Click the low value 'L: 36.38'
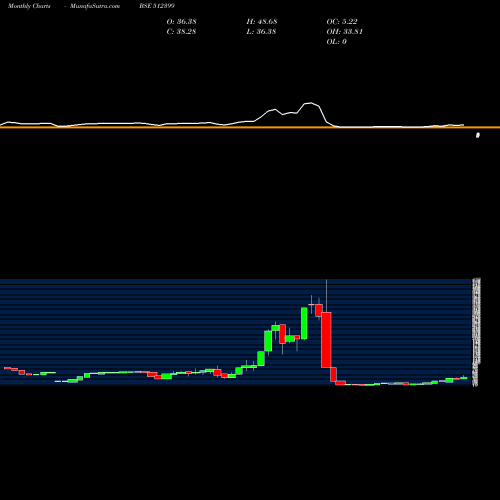This screenshot has height=500, width=500. tap(261, 32)
